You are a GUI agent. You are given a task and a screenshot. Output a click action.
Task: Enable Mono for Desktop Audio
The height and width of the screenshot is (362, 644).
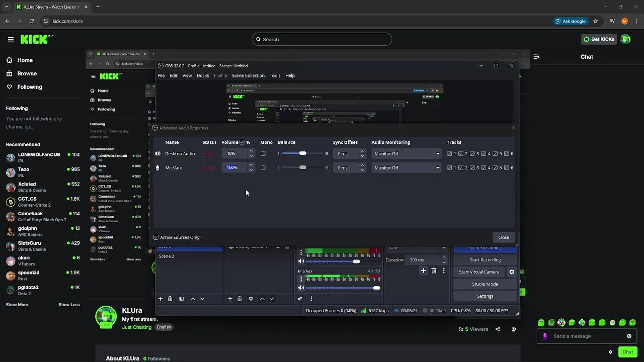point(263,153)
